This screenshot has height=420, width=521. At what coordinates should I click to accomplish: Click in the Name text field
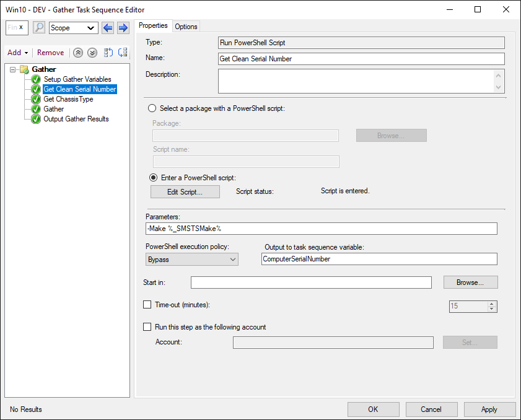[x=361, y=59]
